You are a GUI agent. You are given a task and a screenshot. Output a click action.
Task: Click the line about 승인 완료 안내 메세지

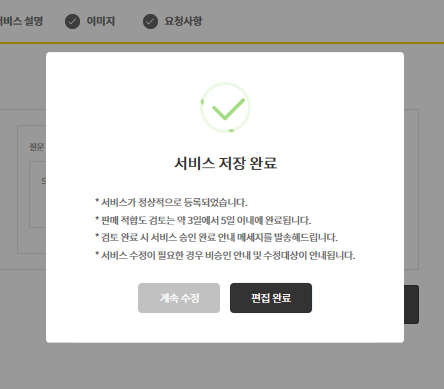(216, 238)
